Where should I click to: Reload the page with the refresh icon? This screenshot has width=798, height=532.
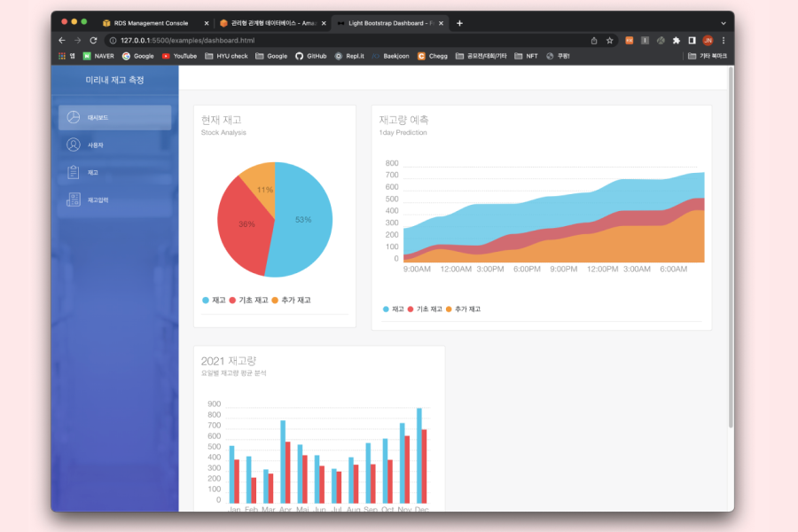[93, 41]
